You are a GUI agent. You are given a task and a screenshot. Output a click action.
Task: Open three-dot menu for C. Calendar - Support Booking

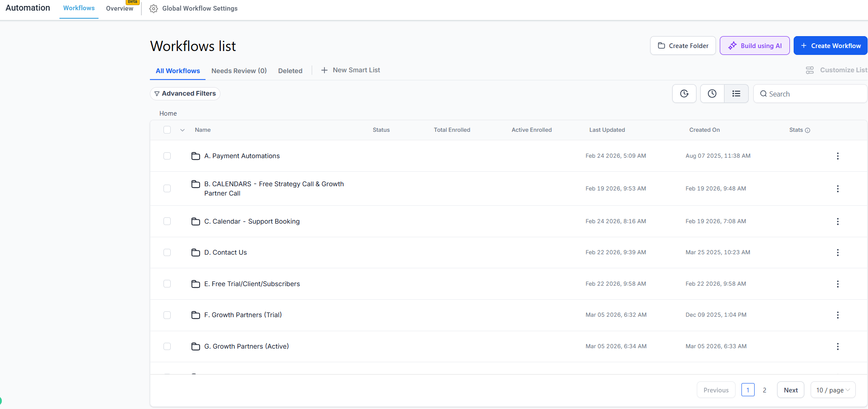[837, 222]
